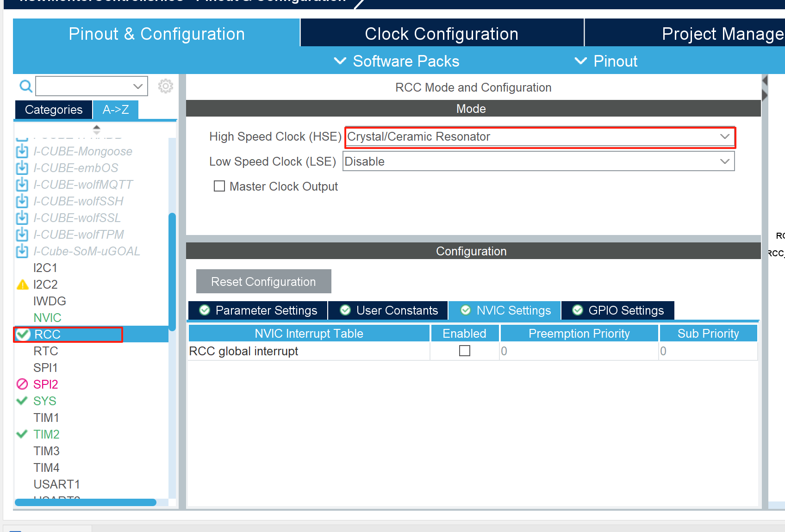The width and height of the screenshot is (785, 532).
Task: Click the GPIO Settings status check icon
Action: tap(578, 310)
